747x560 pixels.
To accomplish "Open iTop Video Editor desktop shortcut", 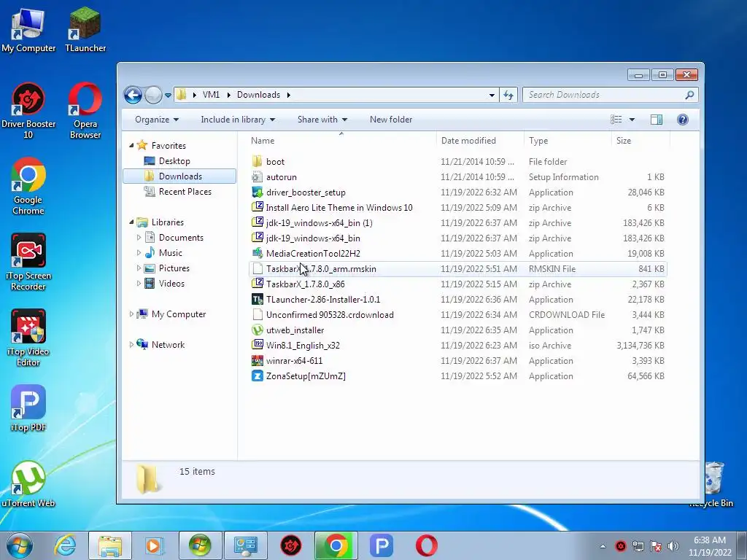I will pyautogui.click(x=28, y=338).
